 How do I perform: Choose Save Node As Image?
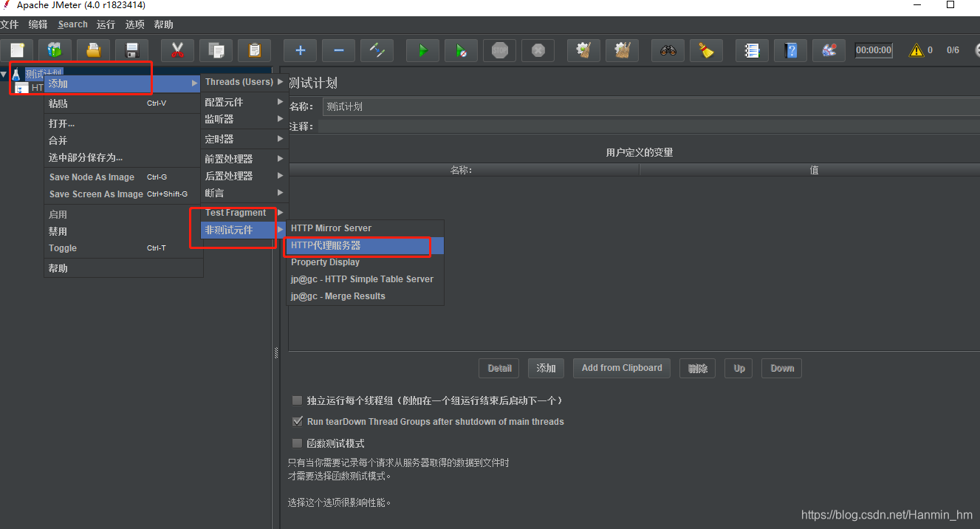123,177
